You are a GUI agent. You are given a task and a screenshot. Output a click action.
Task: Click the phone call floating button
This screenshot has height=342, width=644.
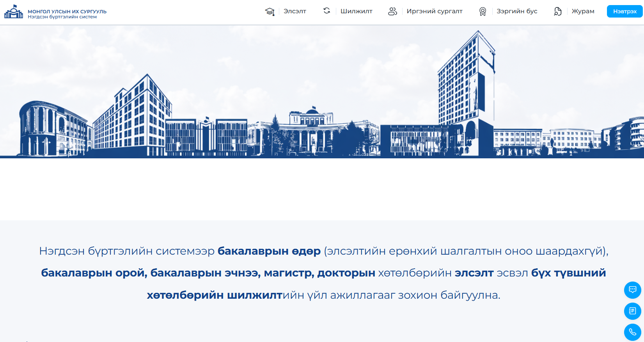click(633, 332)
